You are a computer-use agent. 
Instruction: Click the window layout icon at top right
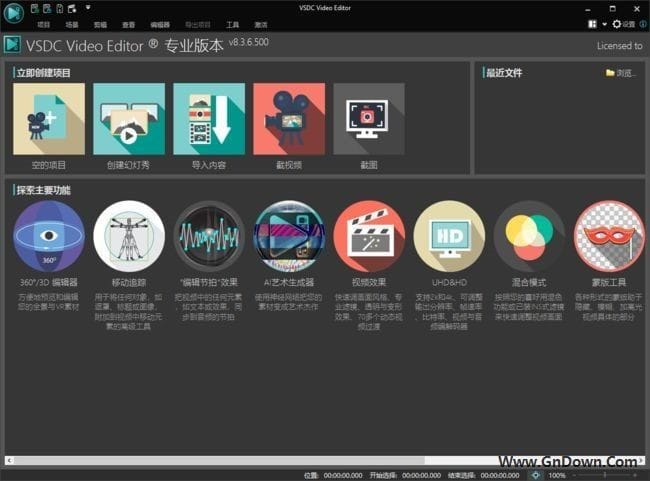(593, 24)
